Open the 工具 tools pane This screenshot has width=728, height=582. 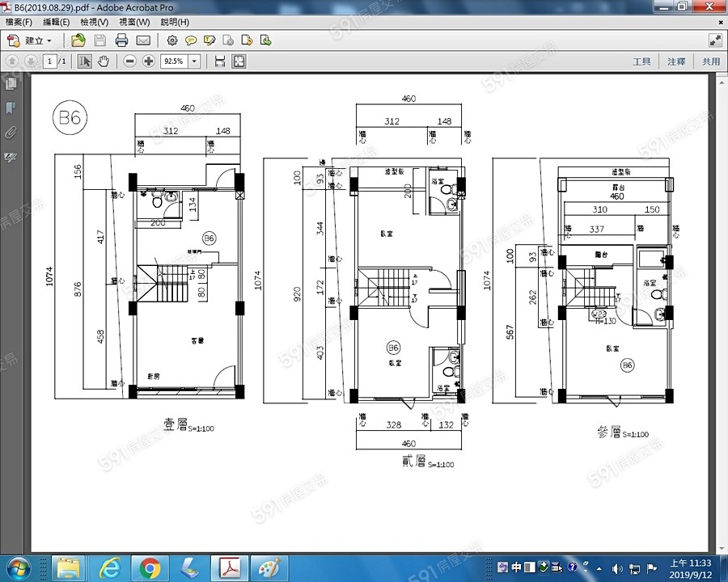coord(641,61)
